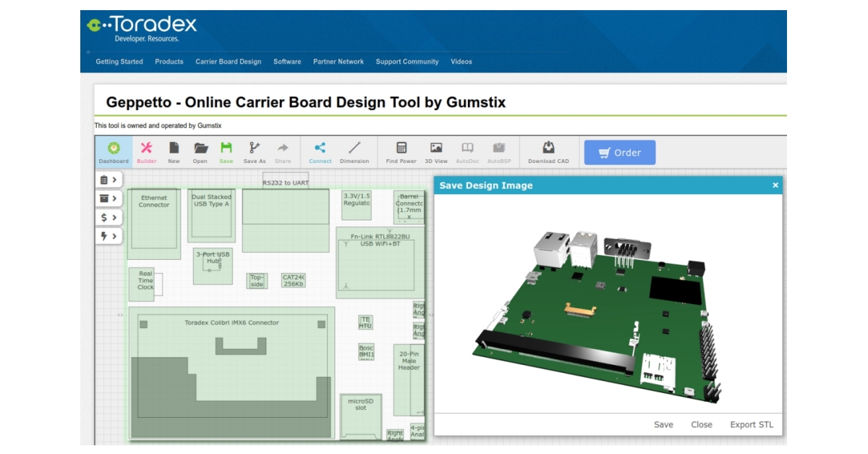Image resolution: width=868 pixels, height=454 pixels.
Task: Select the Dimension tool
Action: (354, 150)
